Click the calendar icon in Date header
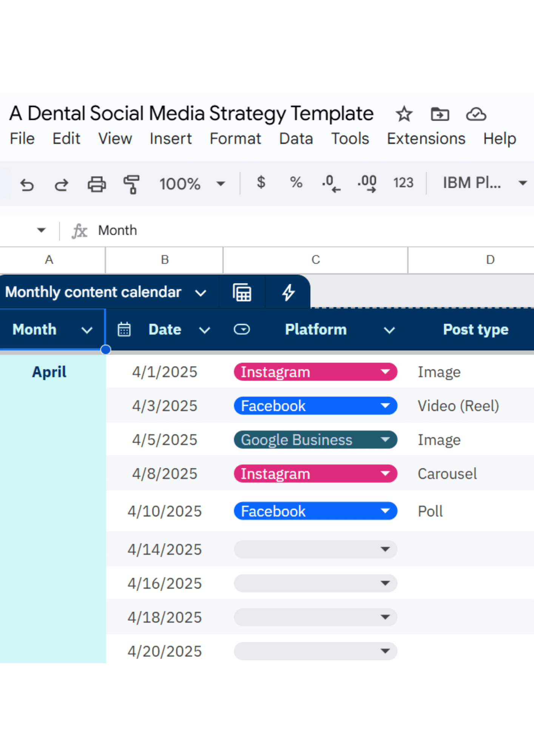 coord(124,329)
